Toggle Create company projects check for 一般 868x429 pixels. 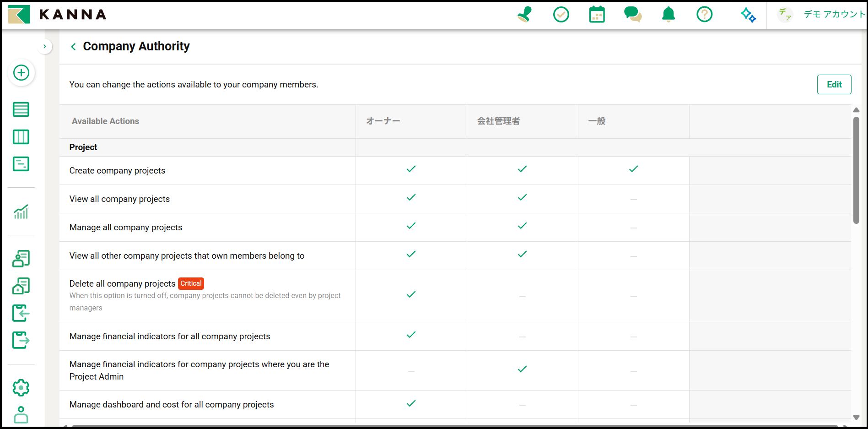coord(633,169)
